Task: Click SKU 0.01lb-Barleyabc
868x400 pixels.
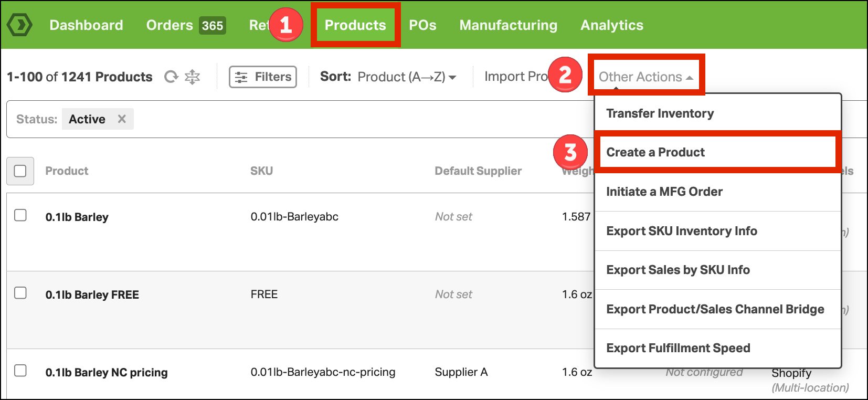Action: (294, 216)
